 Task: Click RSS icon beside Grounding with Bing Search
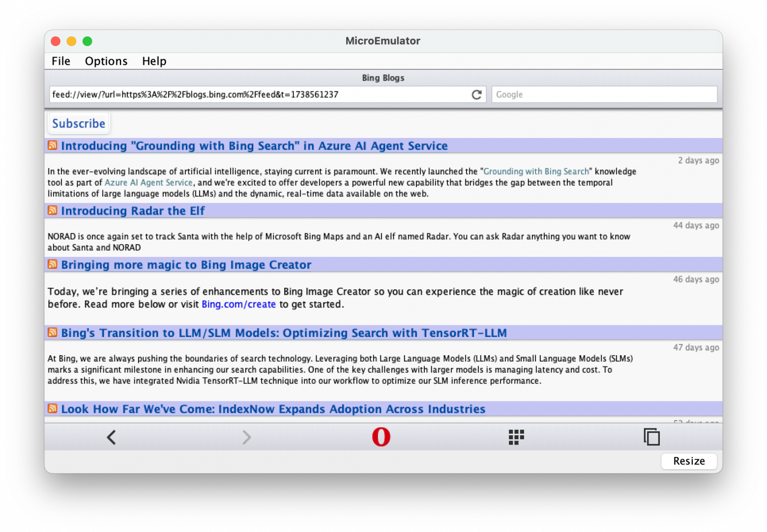(53, 145)
